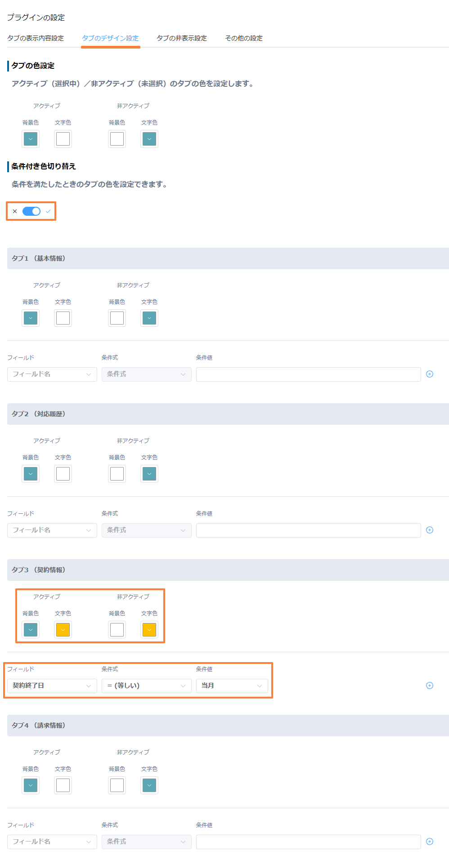Toggle the 条件付き色切り替え switch
The image size is (449, 868).
click(31, 211)
